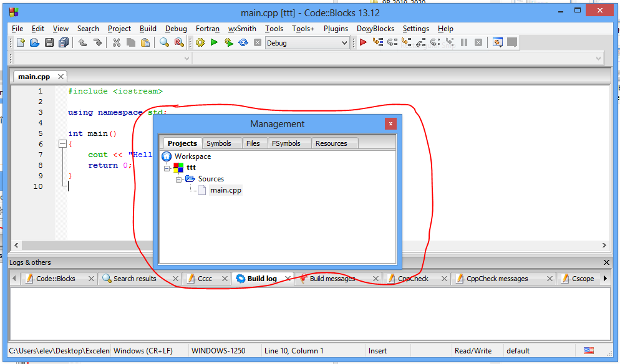
Task: Click the Copy icon in toolbar
Action: point(131,42)
